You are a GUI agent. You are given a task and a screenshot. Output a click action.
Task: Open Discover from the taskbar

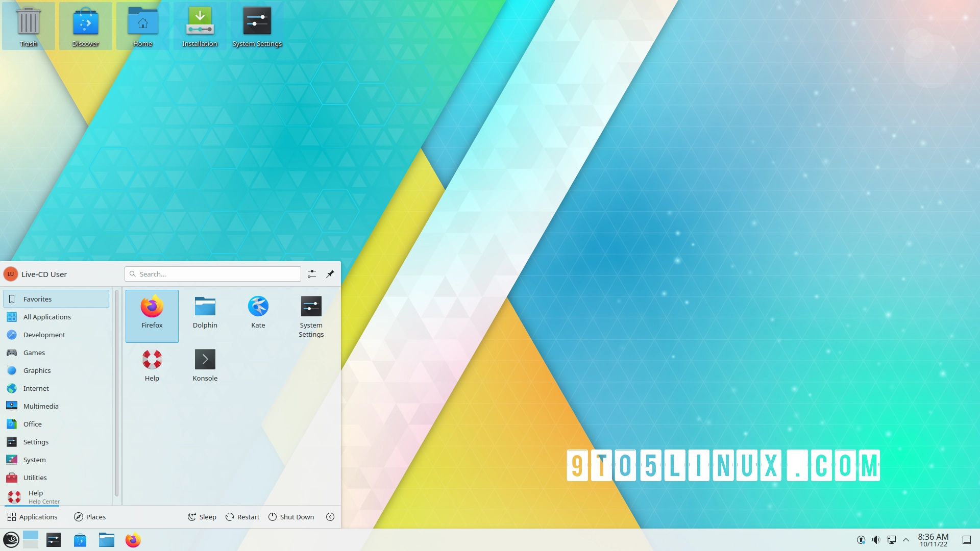pos(80,540)
